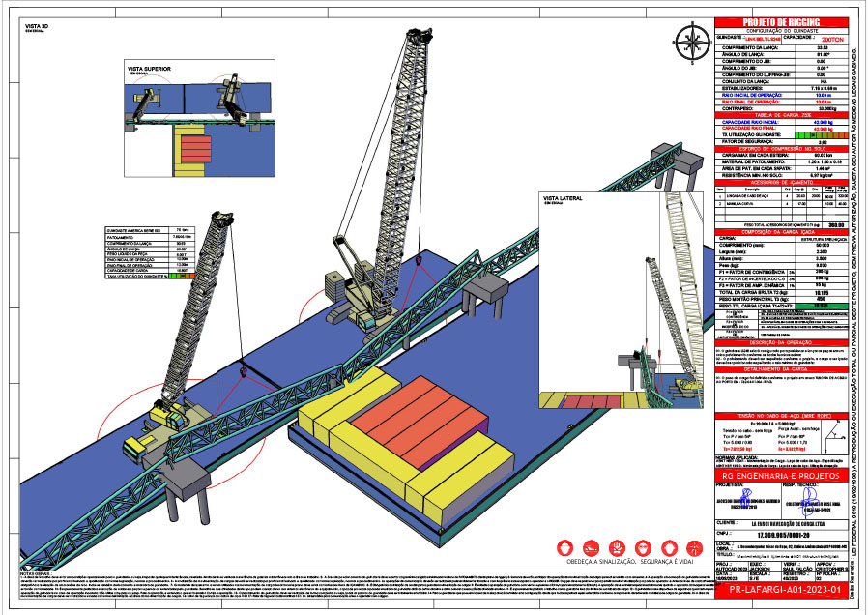Click the TENSÃO NO CABO DE AÇO header

[x=781, y=416]
